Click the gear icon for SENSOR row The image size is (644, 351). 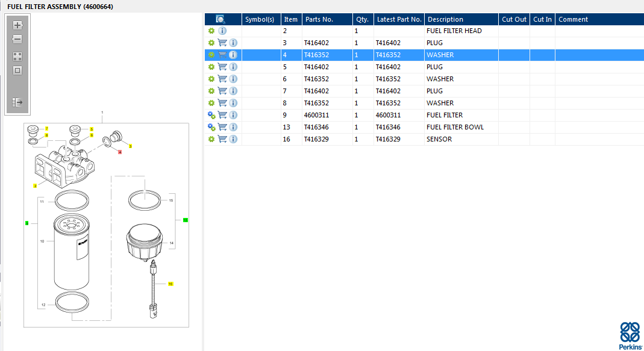[211, 139]
